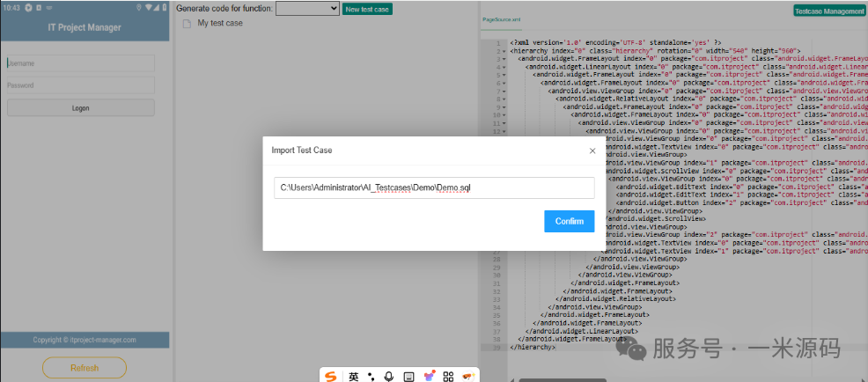Switch to the PageSource.xml tab
Screen dimensions: 868x382
pyautogui.click(x=502, y=19)
